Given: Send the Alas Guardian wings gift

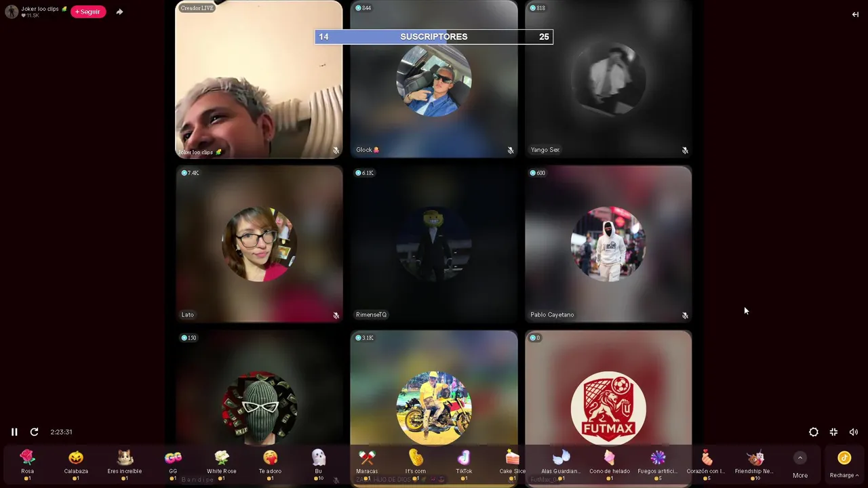Looking at the screenshot, I should tap(561, 464).
